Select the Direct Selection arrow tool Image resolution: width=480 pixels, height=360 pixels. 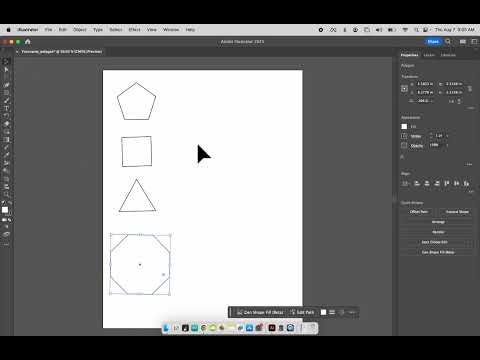click(6, 69)
